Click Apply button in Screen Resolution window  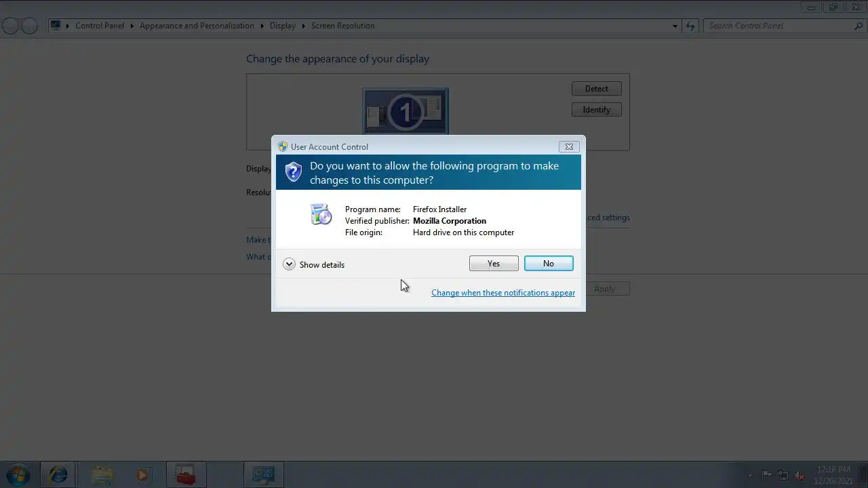pos(604,289)
